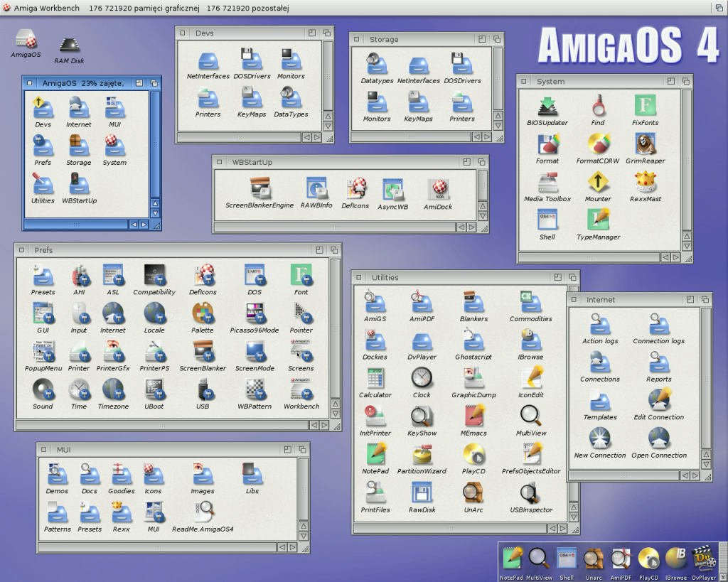The width and height of the screenshot is (728, 582).
Task: Click screen depth gadget on Workbench bar
Action: pos(719,8)
